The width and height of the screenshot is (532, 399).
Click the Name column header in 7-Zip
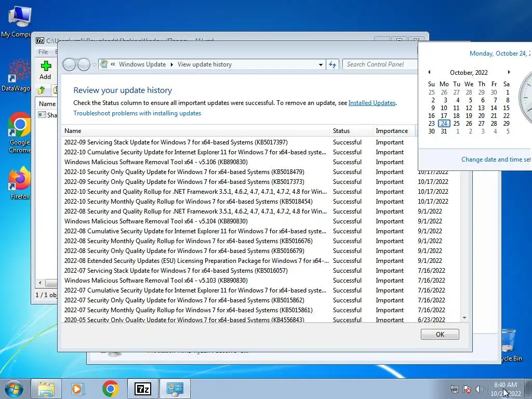tap(47, 104)
